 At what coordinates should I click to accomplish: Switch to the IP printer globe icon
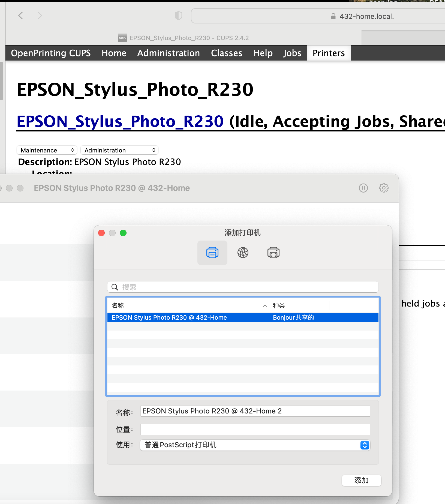[243, 253]
